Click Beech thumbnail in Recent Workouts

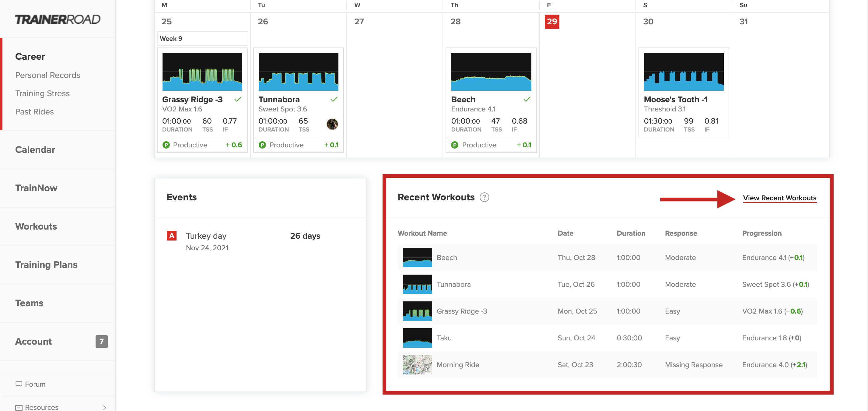click(417, 257)
